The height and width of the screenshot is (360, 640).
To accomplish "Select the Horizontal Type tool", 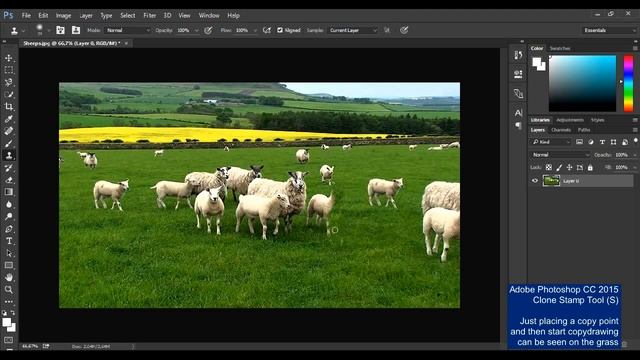I will (x=9, y=241).
